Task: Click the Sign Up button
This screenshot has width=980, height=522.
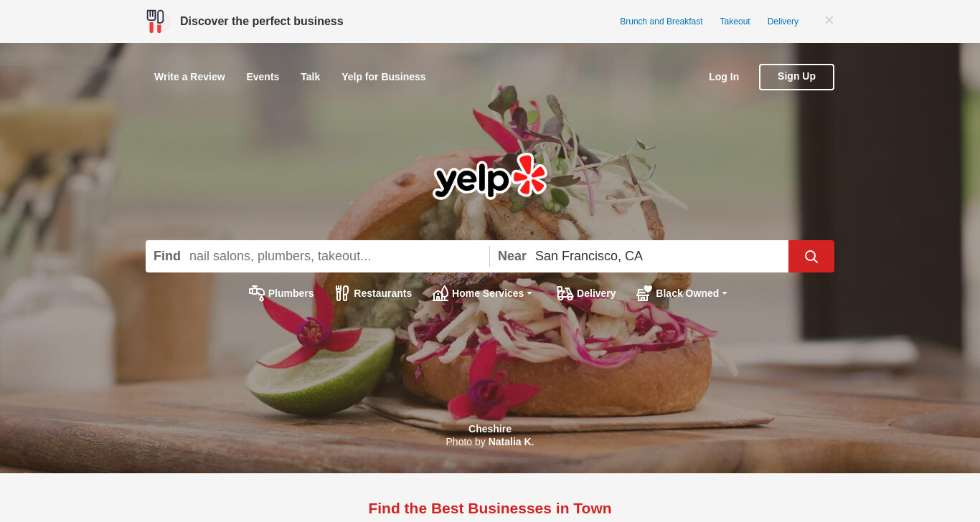Action: click(796, 77)
